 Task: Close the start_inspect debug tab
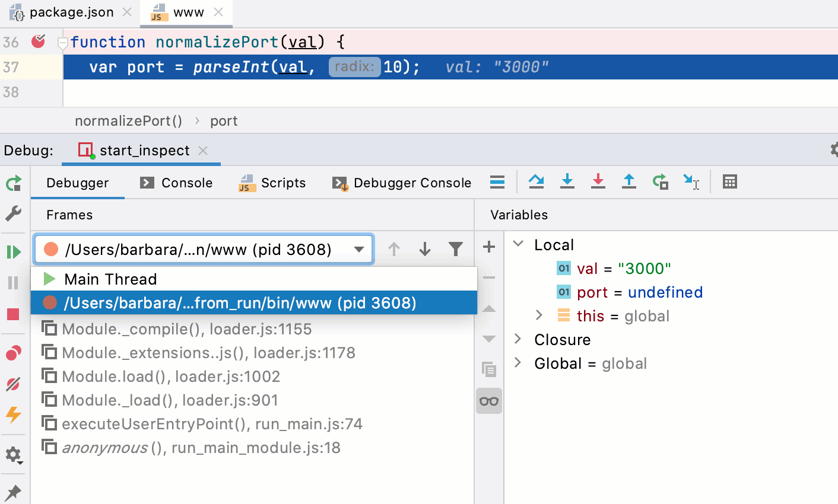point(203,151)
